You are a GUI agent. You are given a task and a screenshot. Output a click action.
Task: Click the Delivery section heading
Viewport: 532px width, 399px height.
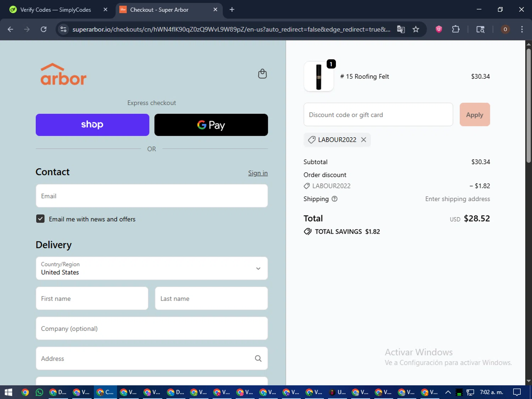pyautogui.click(x=54, y=245)
